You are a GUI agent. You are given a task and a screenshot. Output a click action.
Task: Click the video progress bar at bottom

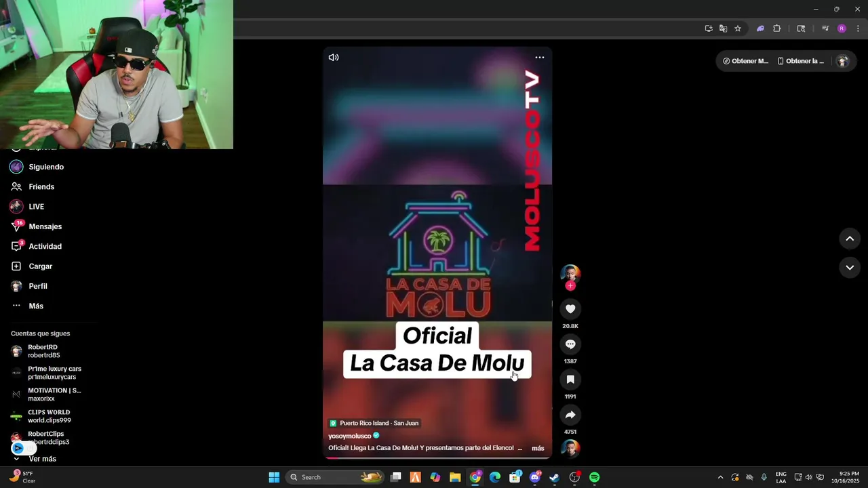pyautogui.click(x=437, y=457)
